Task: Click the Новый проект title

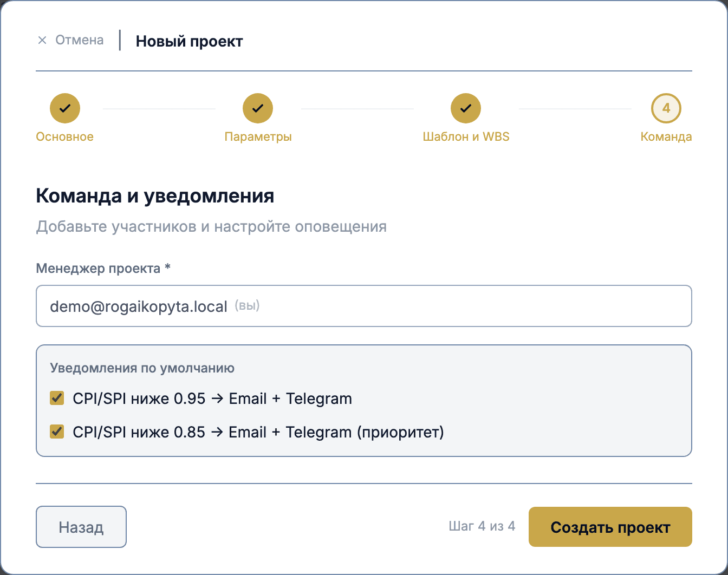Action: [189, 41]
